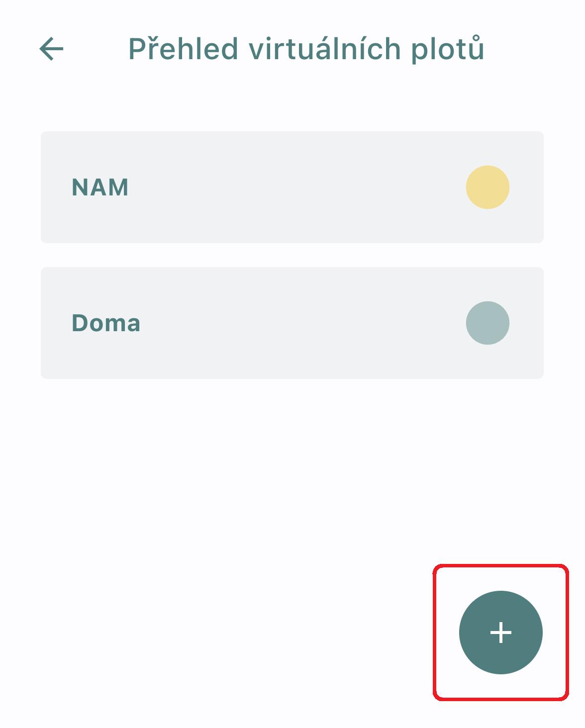This screenshot has width=585, height=728.
Task: Tap the teal round floating action button
Action: [500, 633]
